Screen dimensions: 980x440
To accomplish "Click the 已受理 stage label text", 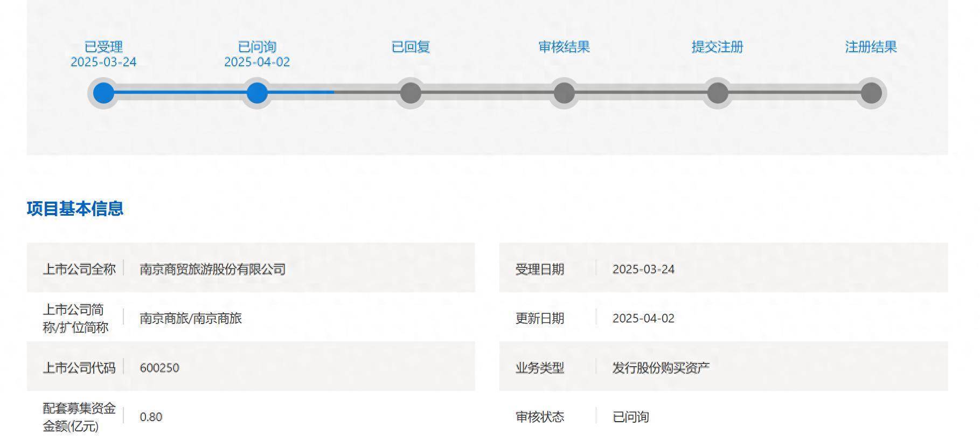I will pyautogui.click(x=103, y=47).
